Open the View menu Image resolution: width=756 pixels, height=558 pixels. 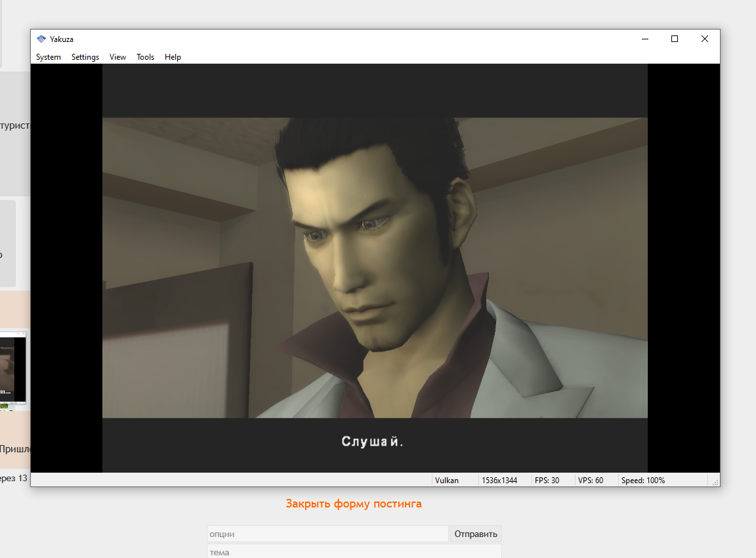(117, 57)
